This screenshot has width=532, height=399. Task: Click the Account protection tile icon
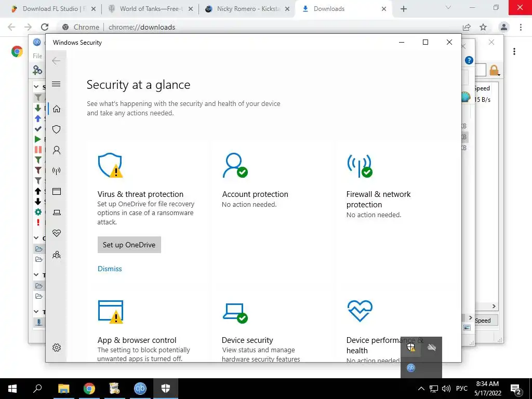pyautogui.click(x=235, y=165)
